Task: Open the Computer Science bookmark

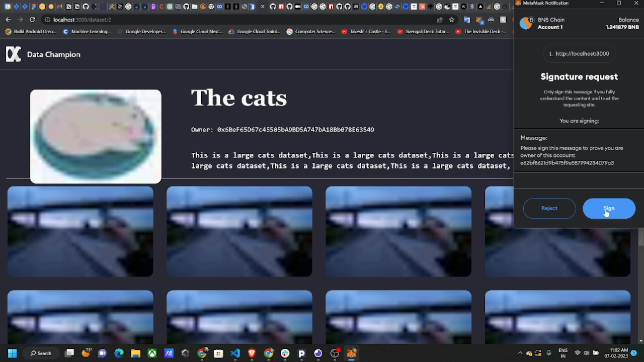Action: (310, 31)
